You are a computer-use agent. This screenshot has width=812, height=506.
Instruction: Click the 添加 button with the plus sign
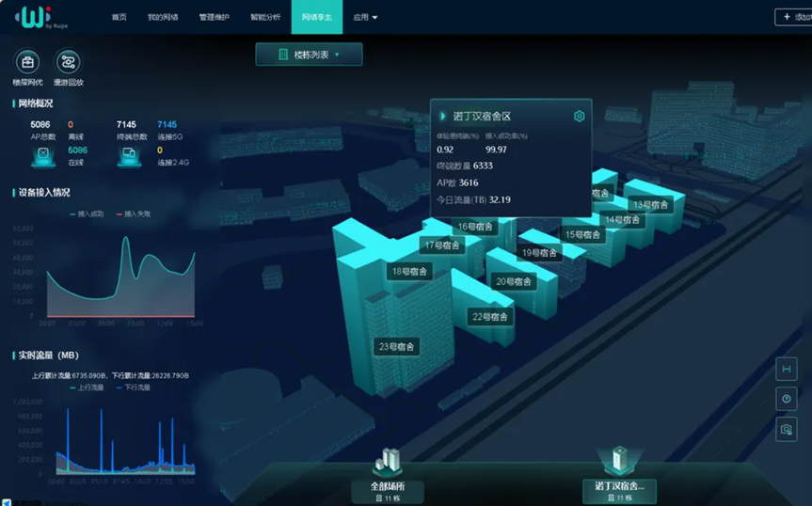(793, 17)
